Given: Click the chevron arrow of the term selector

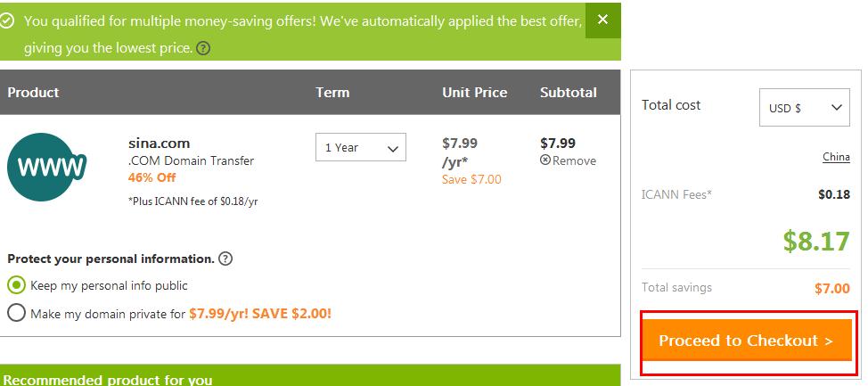Looking at the screenshot, I should click(393, 148).
